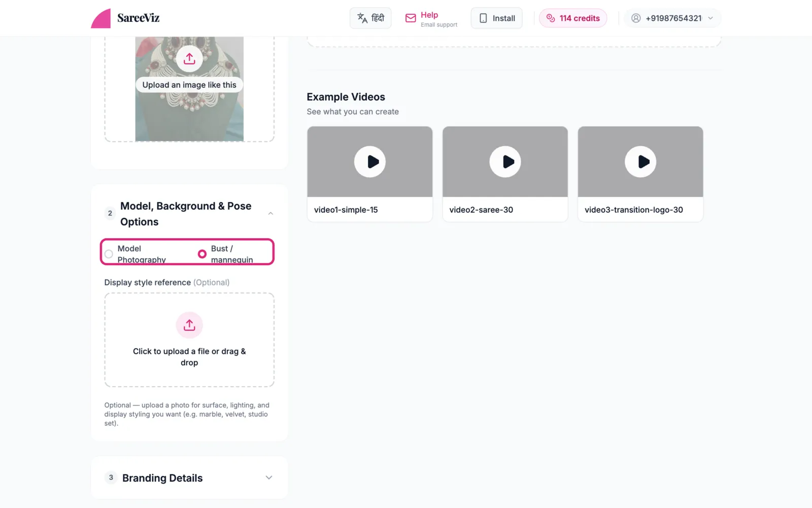This screenshot has height=508, width=812.
Task: Click the video1-simple-15 title text
Action: click(346, 210)
